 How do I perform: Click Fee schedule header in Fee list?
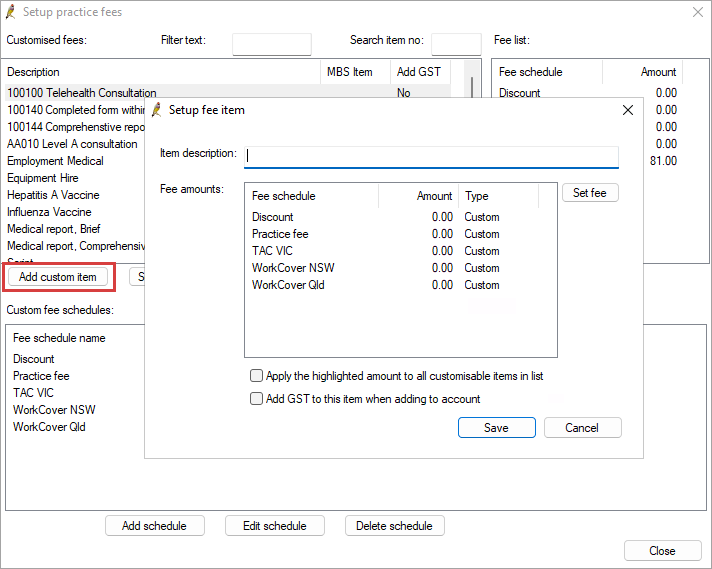(548, 72)
